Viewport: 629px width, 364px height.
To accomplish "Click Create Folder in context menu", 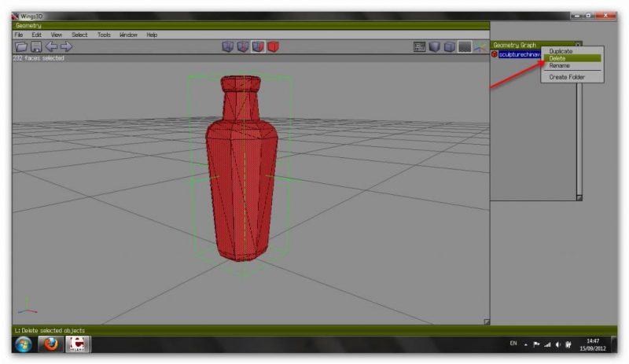I will pos(567,77).
